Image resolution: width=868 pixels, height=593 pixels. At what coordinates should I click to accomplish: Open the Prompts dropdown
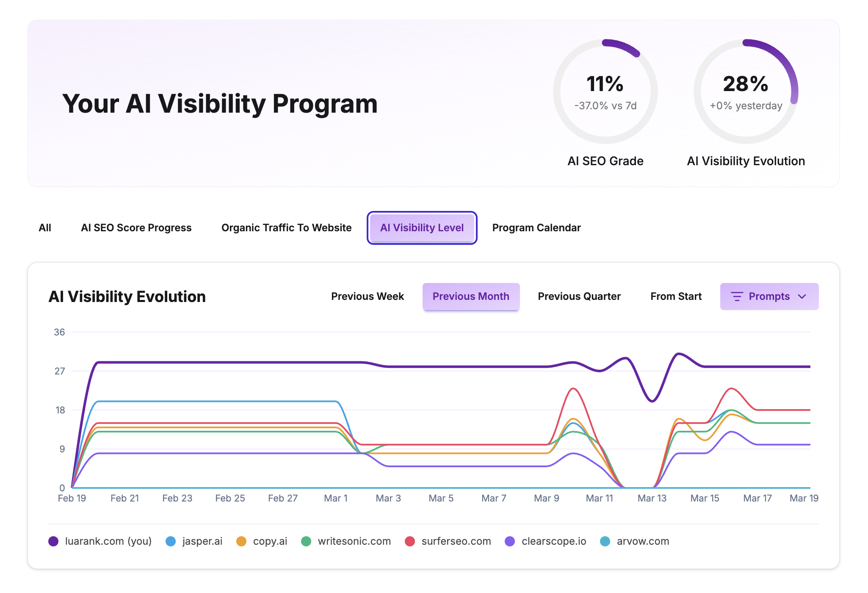(x=769, y=296)
